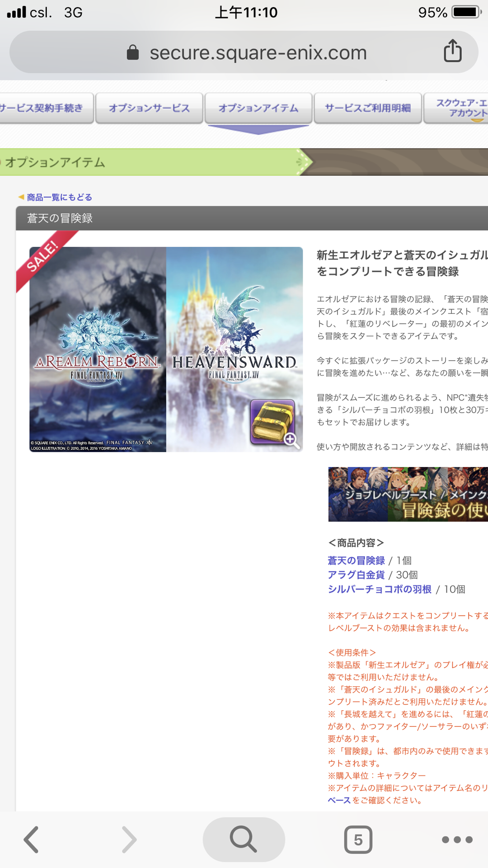
Task: Select the オプションアイテム tab
Action: point(258,108)
